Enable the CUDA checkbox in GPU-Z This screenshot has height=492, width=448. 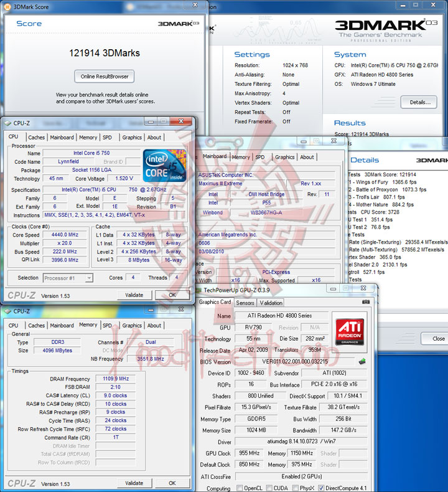(269, 488)
